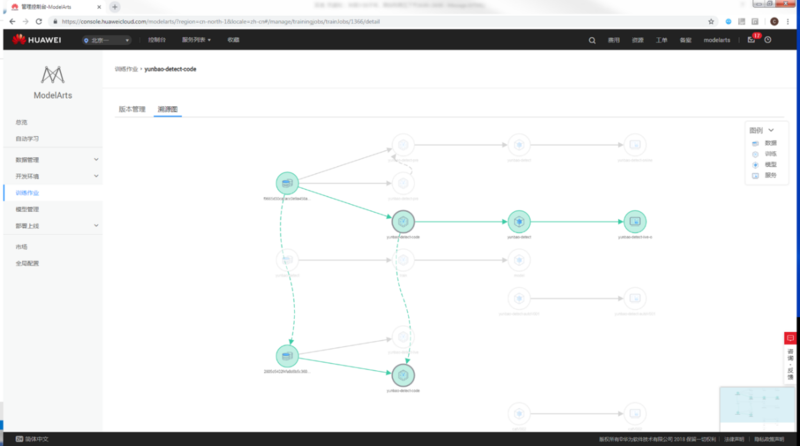Bookmark this page with the star icon
Viewport: 800px width, 446px height.
711,21
